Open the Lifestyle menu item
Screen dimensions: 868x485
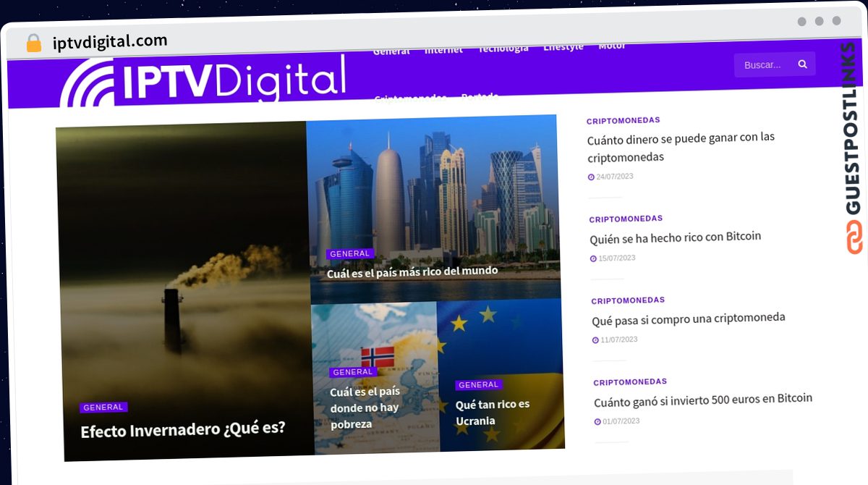pyautogui.click(x=563, y=47)
